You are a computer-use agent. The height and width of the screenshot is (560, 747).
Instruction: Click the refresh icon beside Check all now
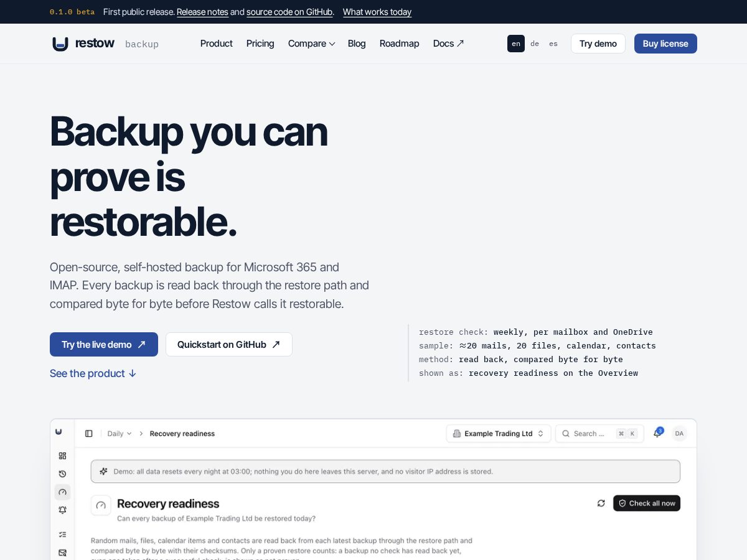(x=601, y=503)
